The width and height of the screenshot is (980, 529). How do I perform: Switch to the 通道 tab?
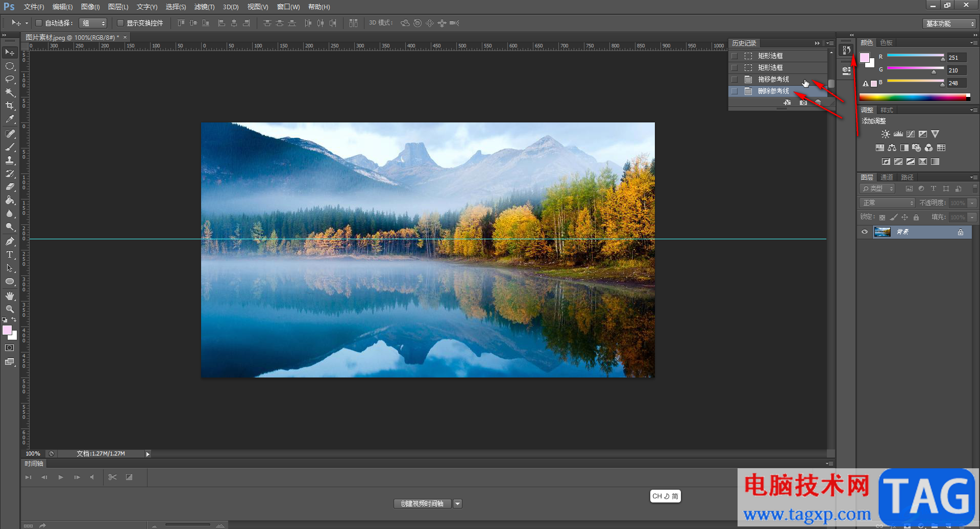point(887,178)
